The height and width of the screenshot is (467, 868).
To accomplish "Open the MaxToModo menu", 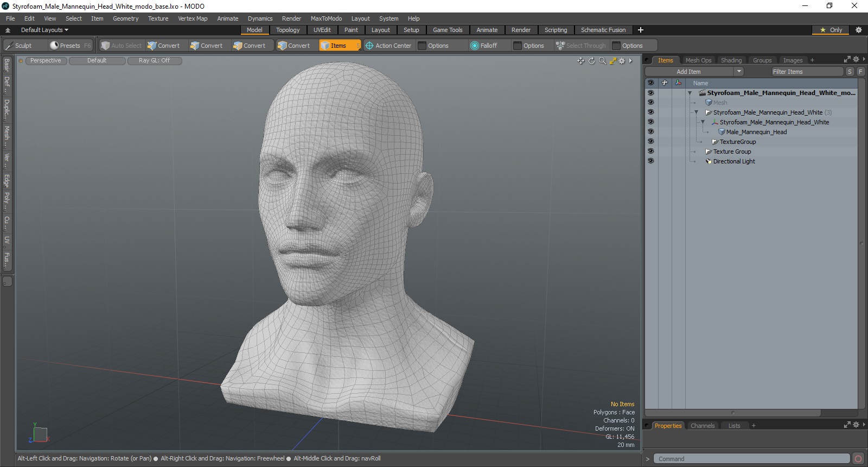I will pos(326,18).
